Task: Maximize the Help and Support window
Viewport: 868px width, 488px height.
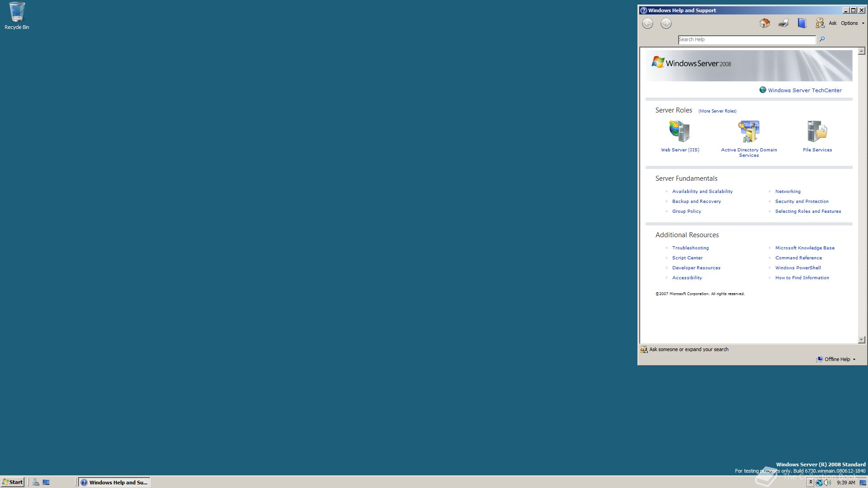Action: pyautogui.click(x=854, y=10)
